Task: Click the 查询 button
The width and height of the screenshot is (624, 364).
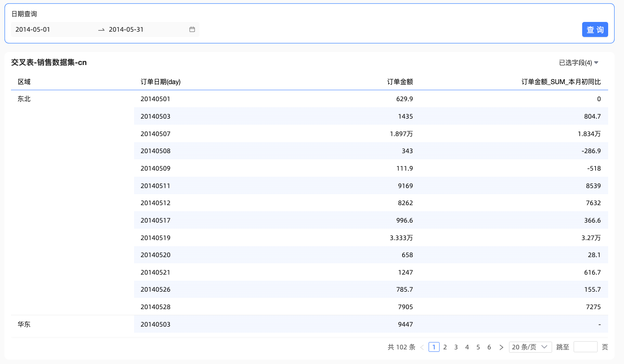Action: click(595, 30)
